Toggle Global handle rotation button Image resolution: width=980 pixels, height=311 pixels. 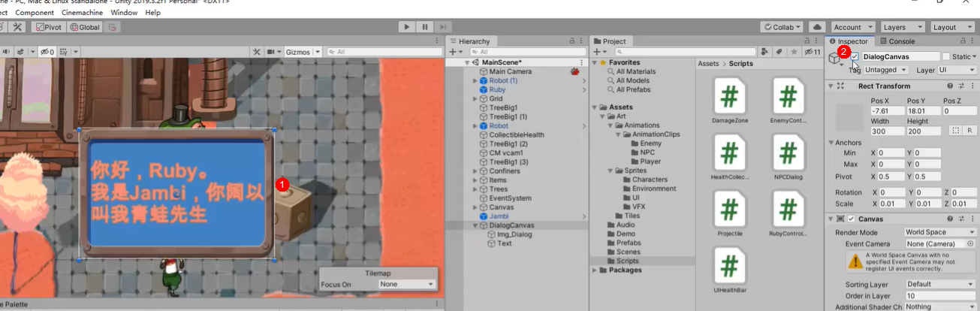84,27
